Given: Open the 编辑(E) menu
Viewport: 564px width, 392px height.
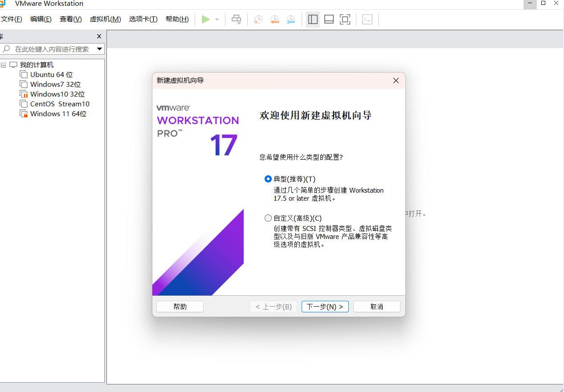Looking at the screenshot, I should pos(41,19).
